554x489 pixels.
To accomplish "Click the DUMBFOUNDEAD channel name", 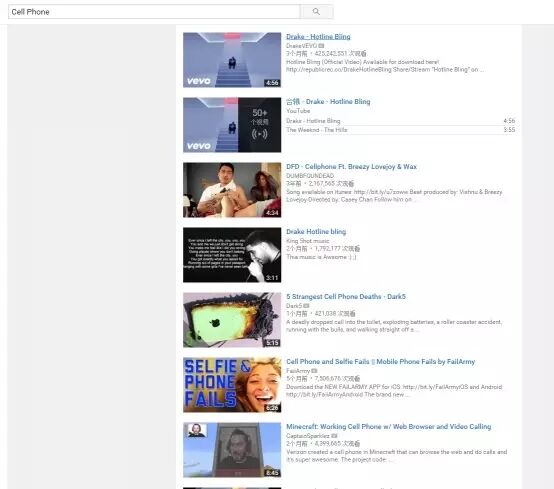I will pyautogui.click(x=310, y=176).
